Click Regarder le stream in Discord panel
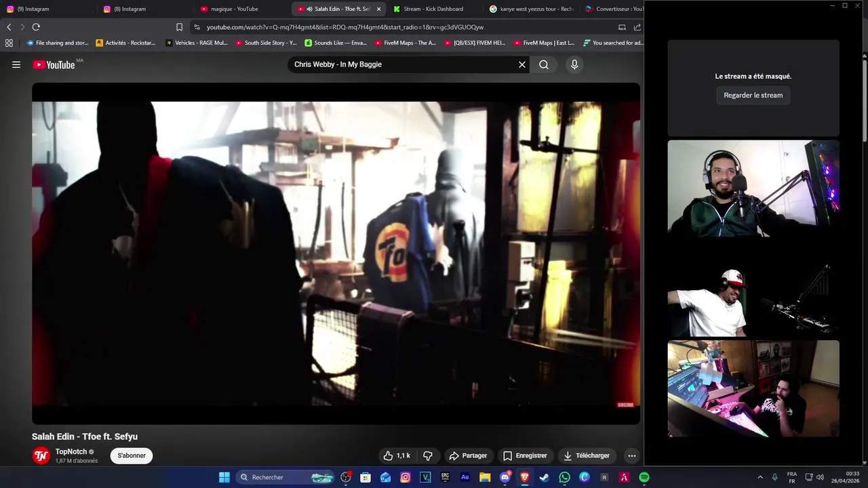This screenshot has width=868, height=488. coord(753,95)
